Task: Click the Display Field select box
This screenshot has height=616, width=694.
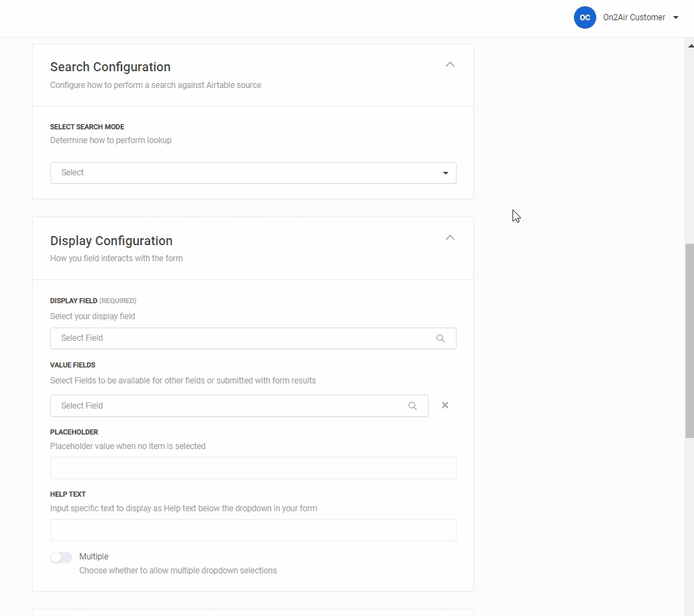Action: click(244, 338)
